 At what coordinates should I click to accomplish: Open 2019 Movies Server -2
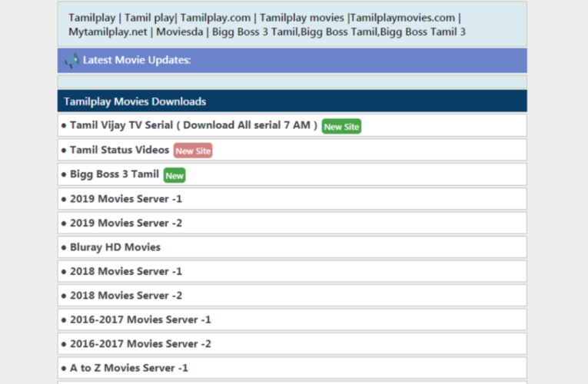tap(126, 223)
